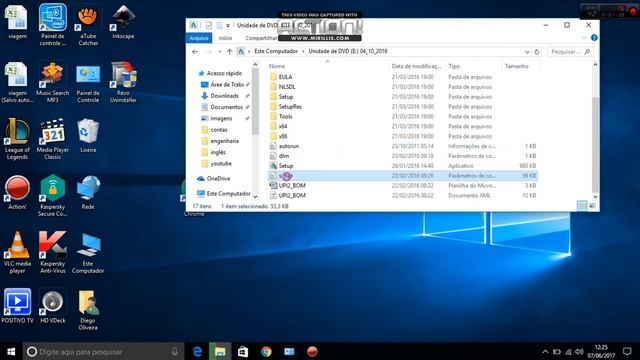Open the Rede network icon

coord(88,193)
